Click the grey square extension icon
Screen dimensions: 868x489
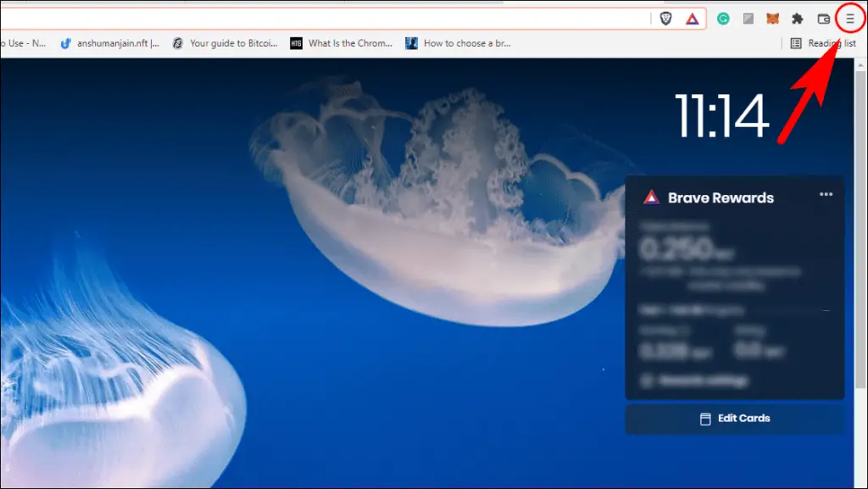748,19
